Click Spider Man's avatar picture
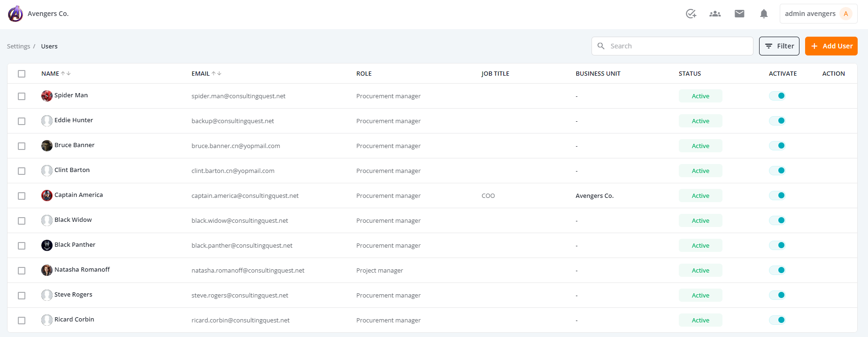Viewport: 868px width, 337px height. point(47,96)
